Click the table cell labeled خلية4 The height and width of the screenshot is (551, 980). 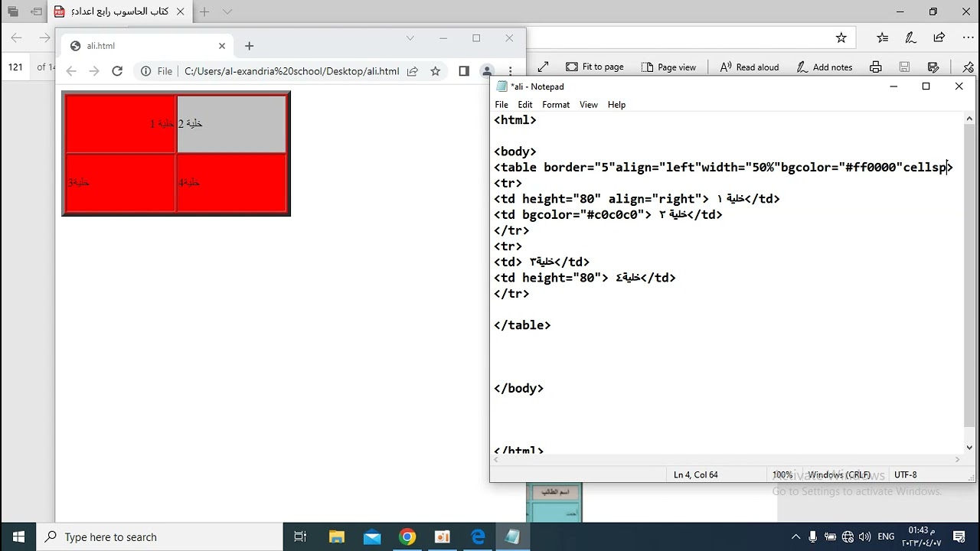point(231,183)
